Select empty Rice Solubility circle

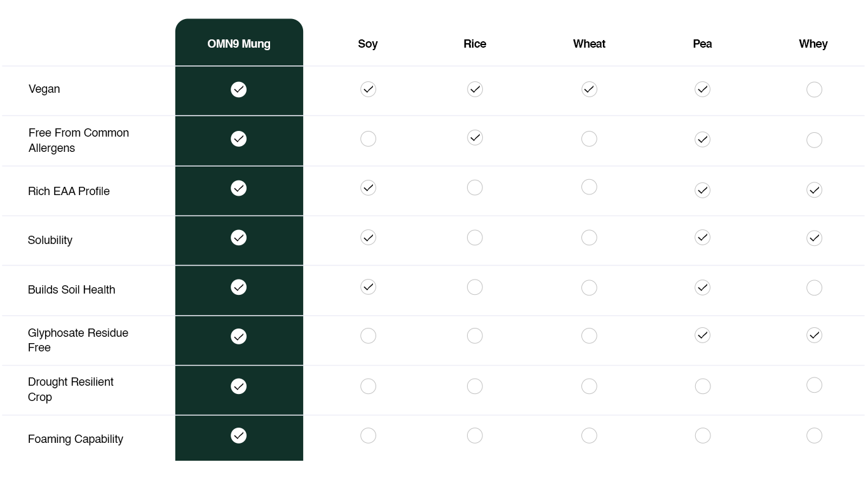pyautogui.click(x=475, y=238)
